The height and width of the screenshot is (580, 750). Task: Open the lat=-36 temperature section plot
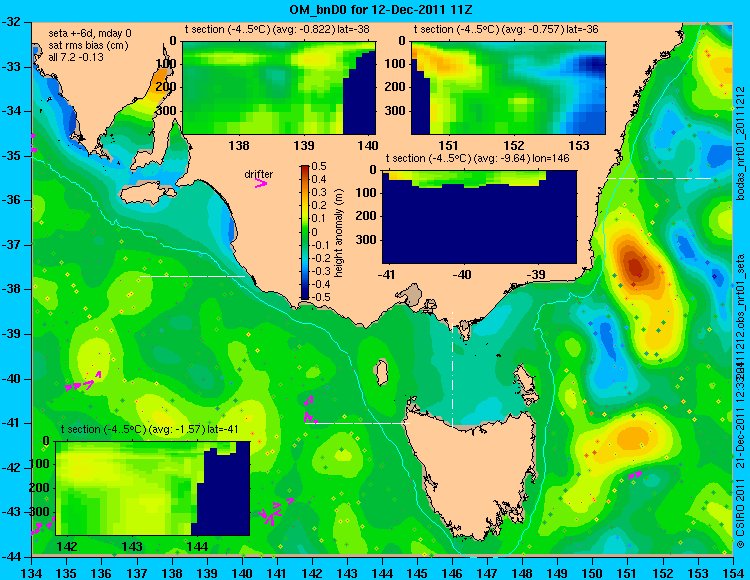pyautogui.click(x=508, y=88)
